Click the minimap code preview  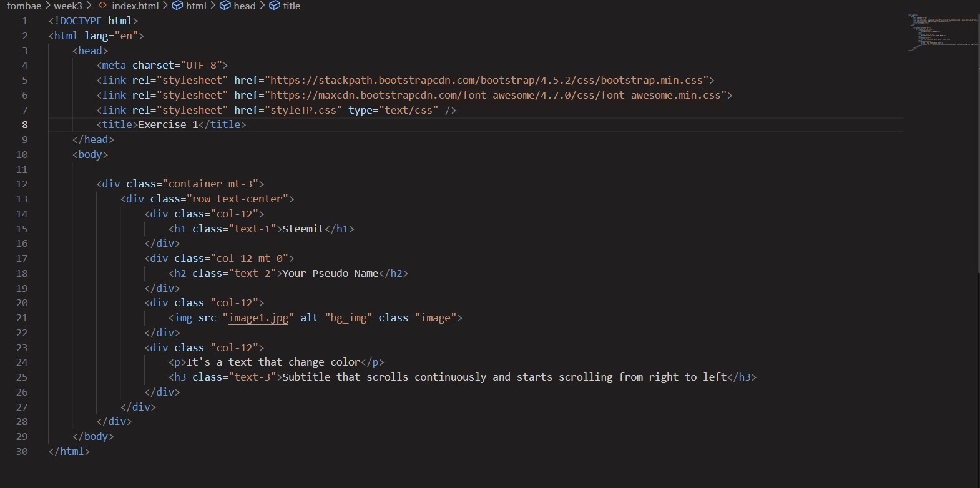[941, 31]
